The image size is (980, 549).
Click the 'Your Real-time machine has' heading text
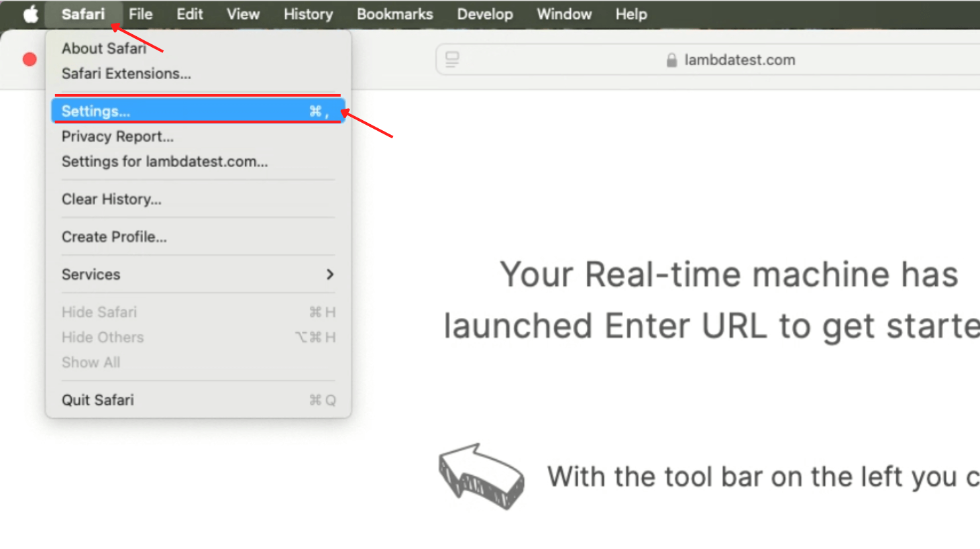point(729,274)
